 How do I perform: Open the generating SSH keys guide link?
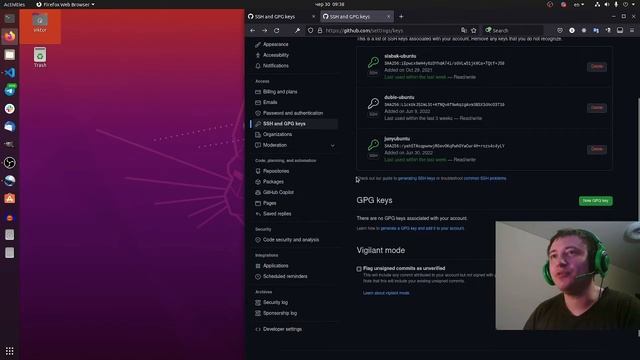pos(416,178)
